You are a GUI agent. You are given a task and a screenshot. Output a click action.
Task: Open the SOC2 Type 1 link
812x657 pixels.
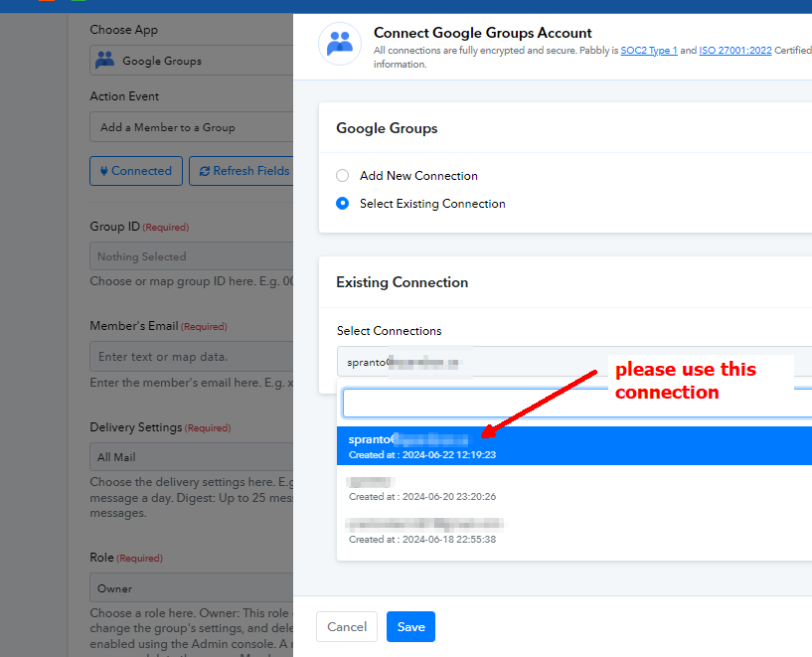click(648, 51)
